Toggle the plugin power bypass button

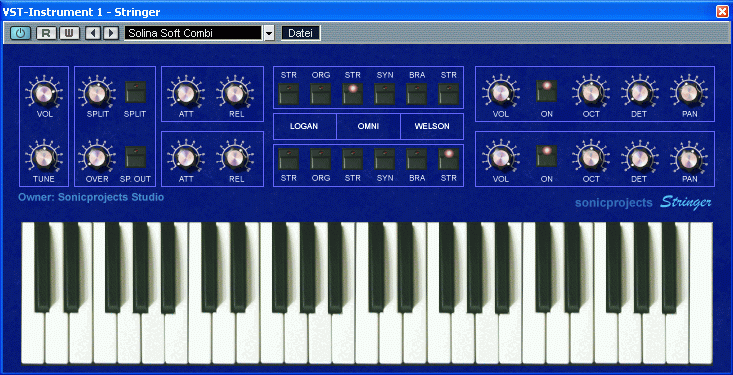[20, 33]
